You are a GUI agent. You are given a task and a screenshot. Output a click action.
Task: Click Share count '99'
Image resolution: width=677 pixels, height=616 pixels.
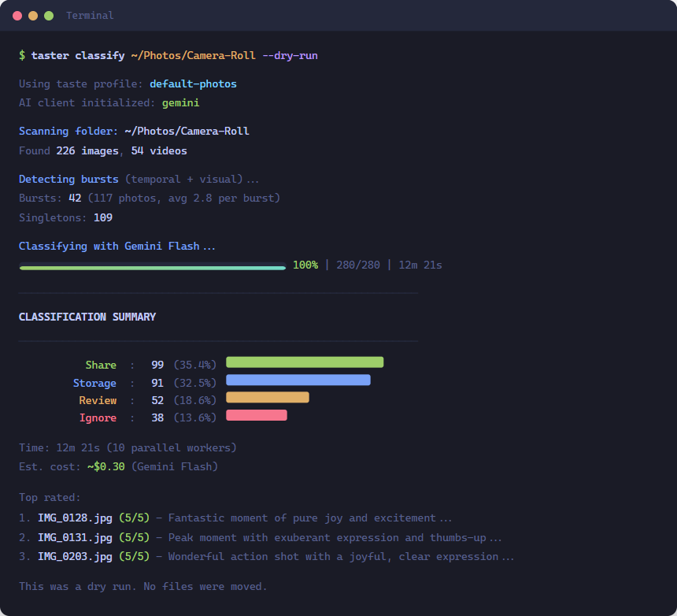157,365
